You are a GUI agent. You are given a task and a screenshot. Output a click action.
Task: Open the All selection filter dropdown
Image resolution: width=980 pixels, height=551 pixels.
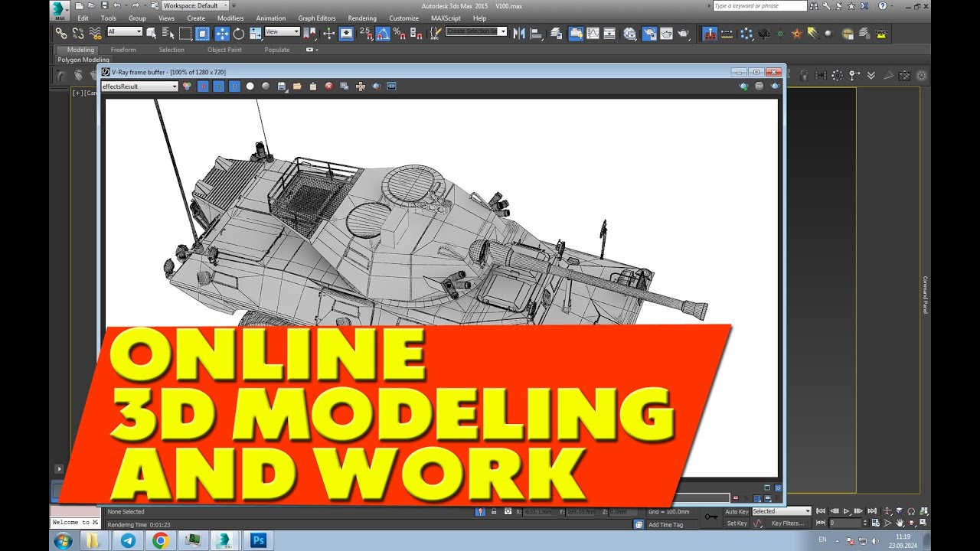click(x=125, y=32)
